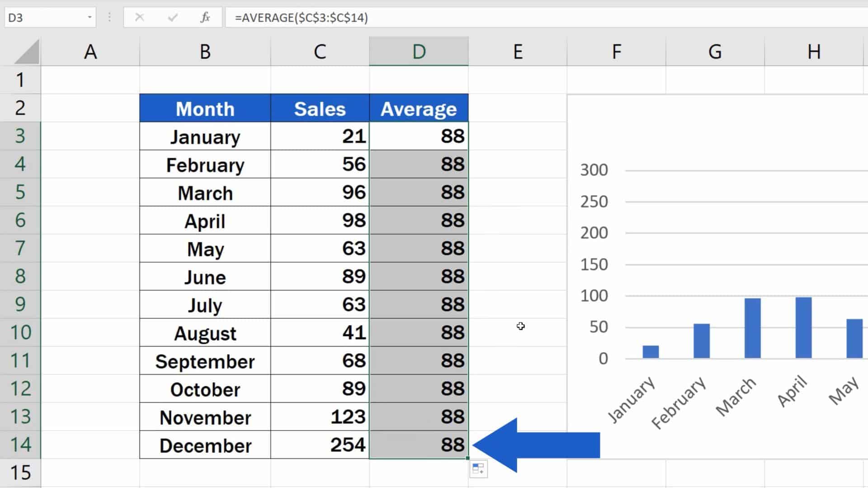Click the Insert Function icon in formula bar
The height and width of the screenshot is (488, 868).
click(205, 17)
